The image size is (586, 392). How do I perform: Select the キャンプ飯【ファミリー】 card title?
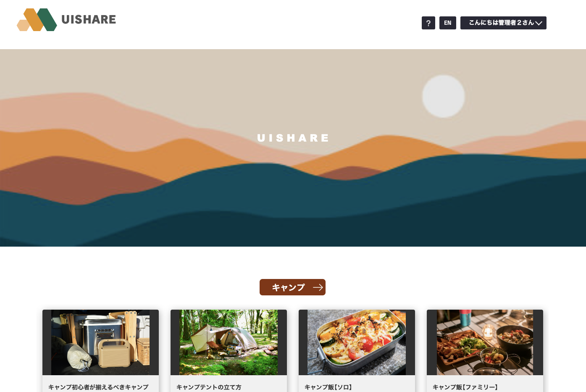click(x=465, y=387)
